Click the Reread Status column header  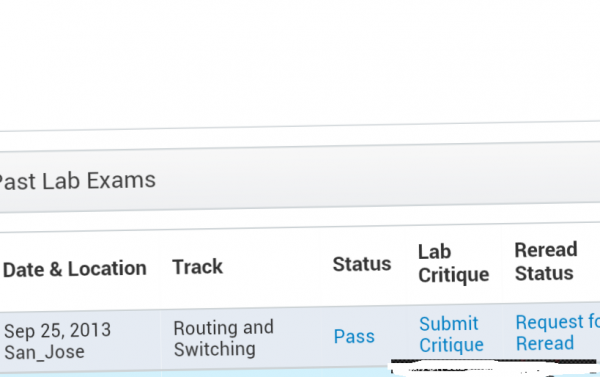coord(546,261)
